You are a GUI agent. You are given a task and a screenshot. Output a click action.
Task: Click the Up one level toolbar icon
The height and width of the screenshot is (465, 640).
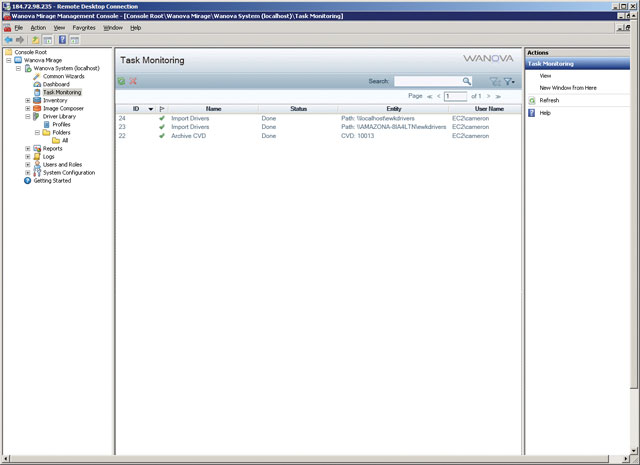[x=36, y=40]
